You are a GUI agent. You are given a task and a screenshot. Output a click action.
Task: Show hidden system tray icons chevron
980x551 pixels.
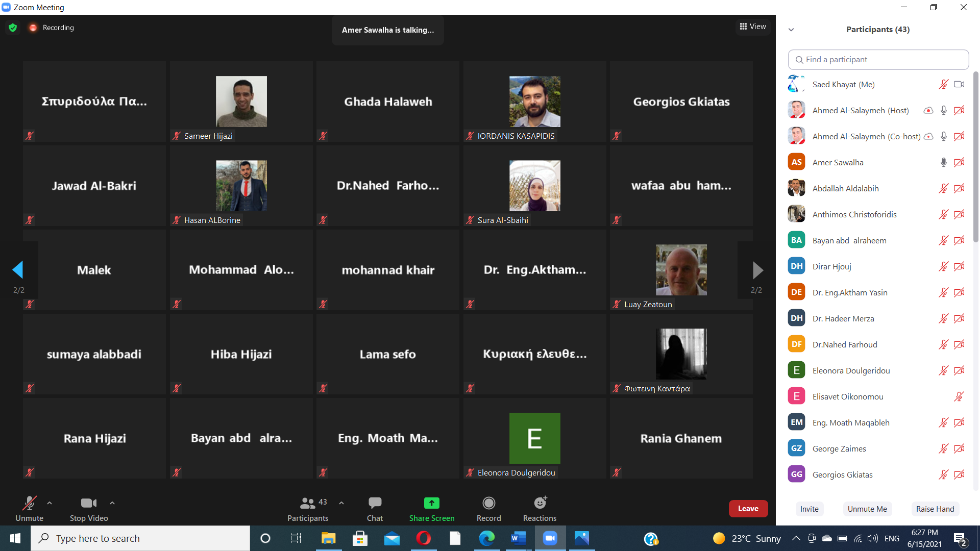click(x=796, y=538)
